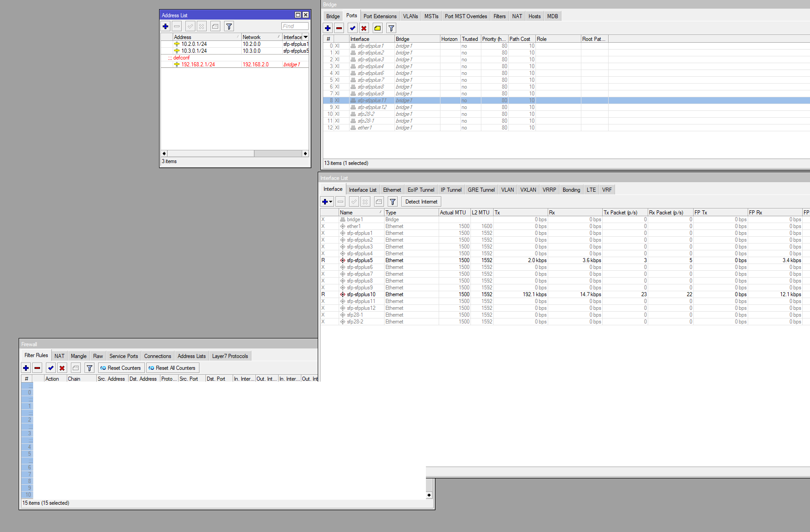The height and width of the screenshot is (532, 810).
Task: Open the filter in Address List toolbar
Action: click(229, 26)
